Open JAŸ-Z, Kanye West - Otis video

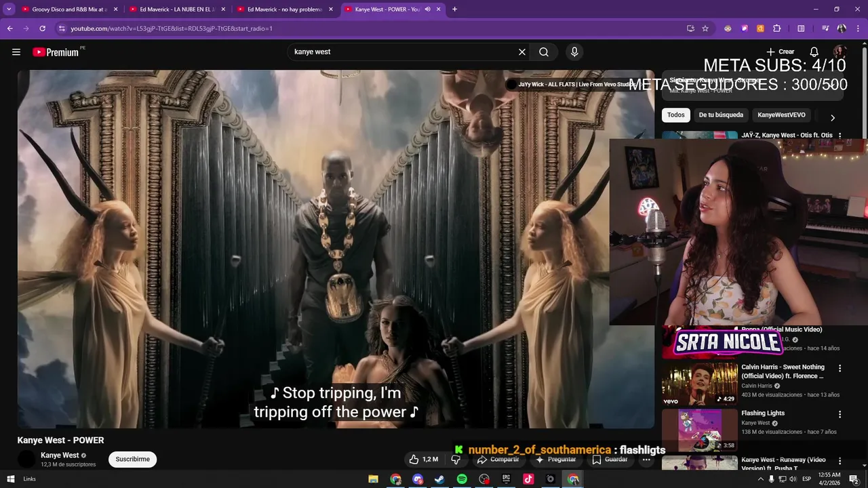point(787,135)
